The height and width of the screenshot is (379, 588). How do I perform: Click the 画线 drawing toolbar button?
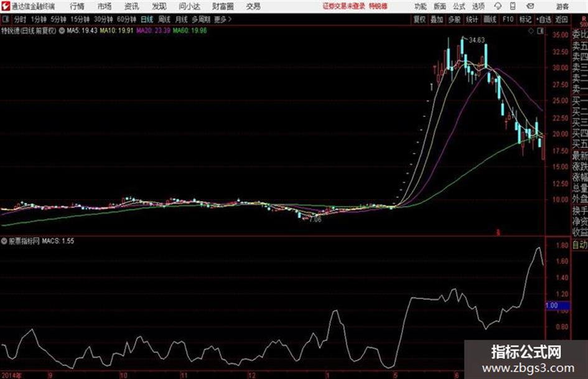point(490,19)
